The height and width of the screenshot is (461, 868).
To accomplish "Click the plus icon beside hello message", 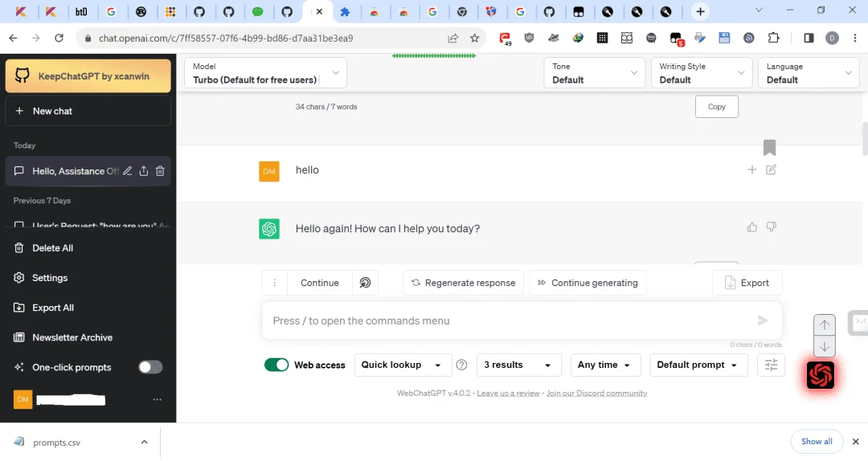I will pyautogui.click(x=751, y=170).
